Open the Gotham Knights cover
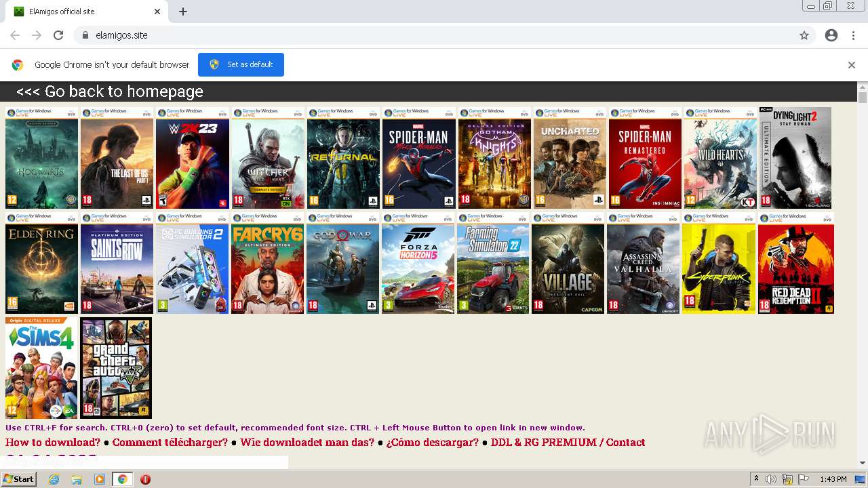 pyautogui.click(x=494, y=158)
